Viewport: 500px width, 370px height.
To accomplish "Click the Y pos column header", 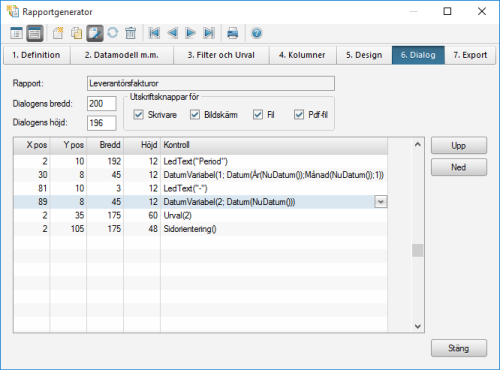I will [x=68, y=145].
